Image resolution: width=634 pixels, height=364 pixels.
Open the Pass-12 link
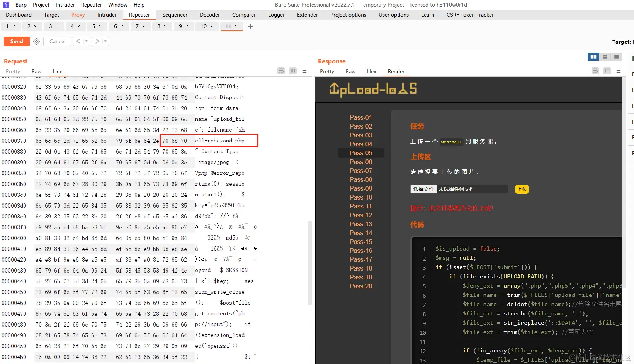coord(361,215)
